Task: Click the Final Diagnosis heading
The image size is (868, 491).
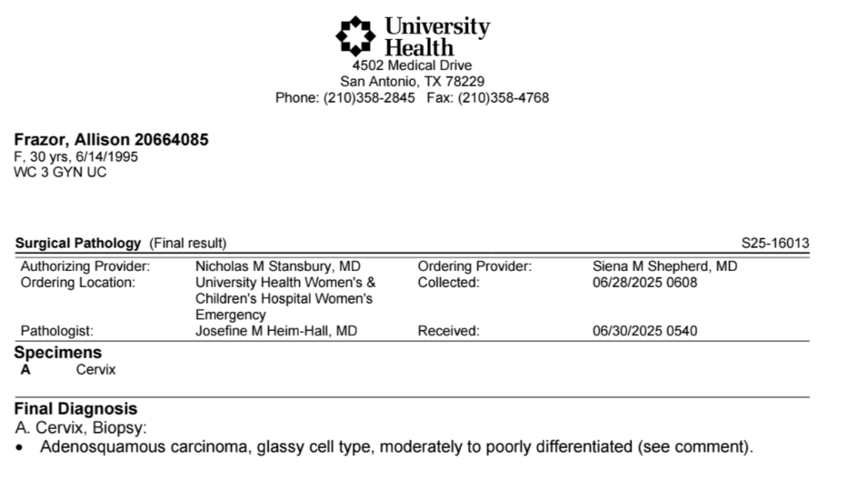Action: click(75, 408)
